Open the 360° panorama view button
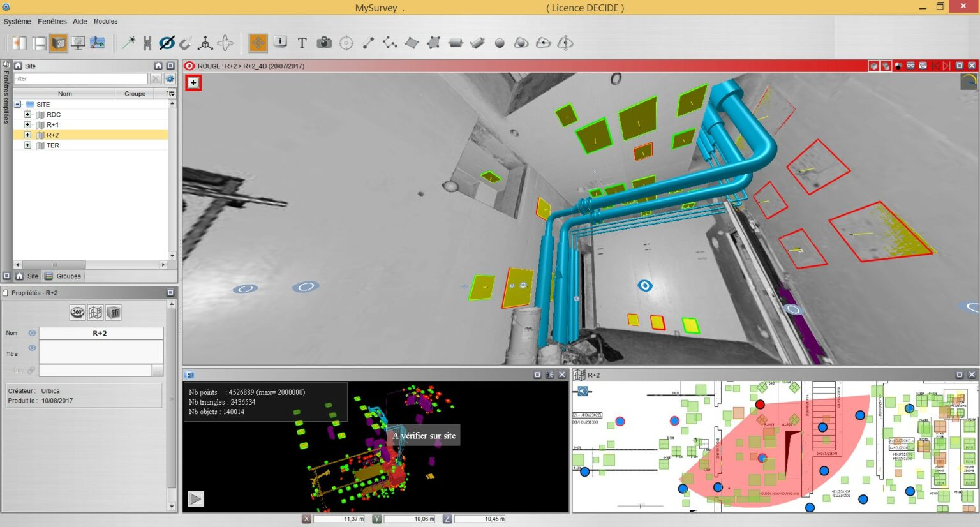980x527 pixels. point(77,313)
